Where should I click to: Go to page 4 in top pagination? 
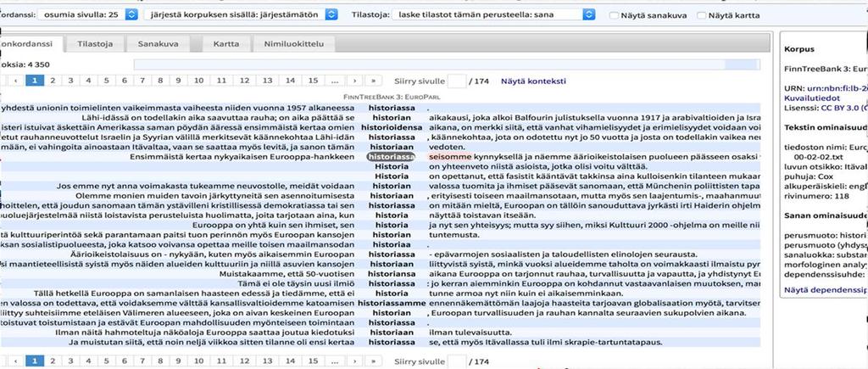click(x=88, y=81)
